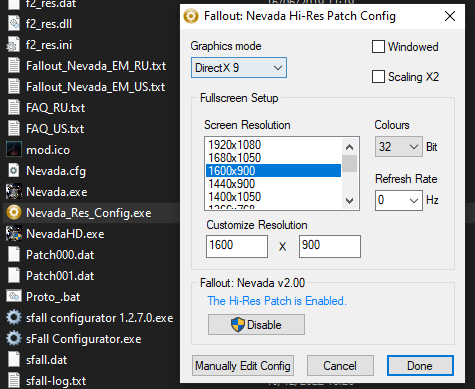Select the f2_res.ini file name
The image size is (475, 389).
click(49, 45)
